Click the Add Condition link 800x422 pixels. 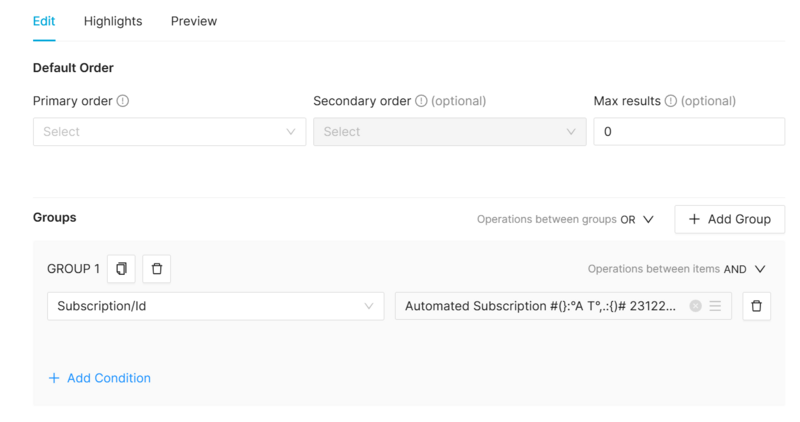point(100,378)
